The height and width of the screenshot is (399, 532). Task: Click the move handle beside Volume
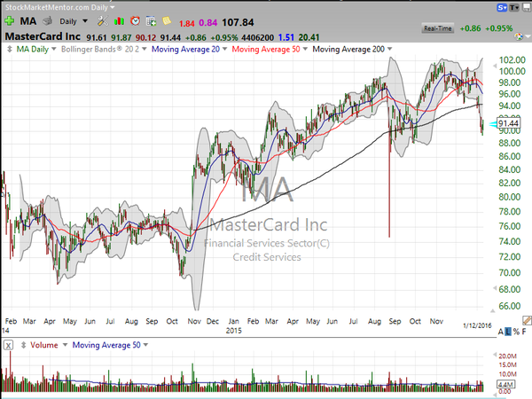23,345
